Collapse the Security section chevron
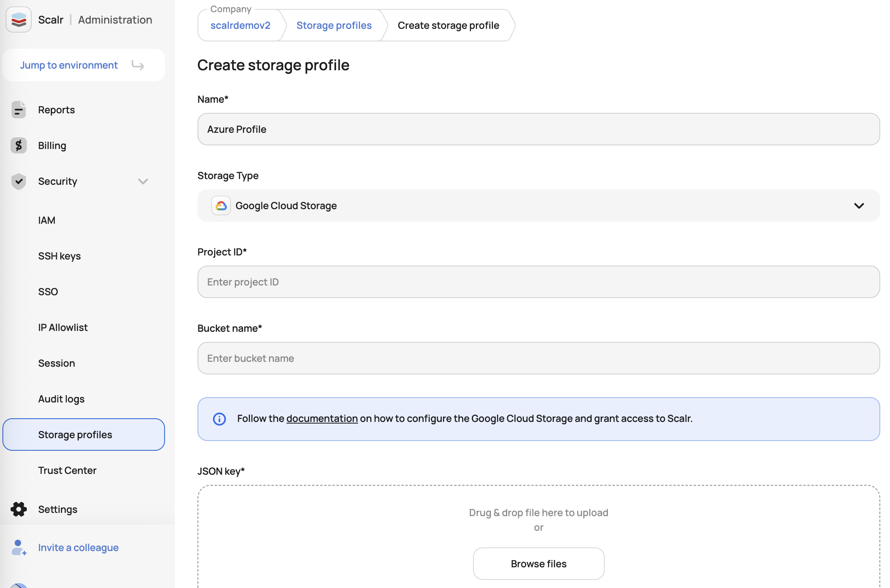Viewport: 890px width, 588px height. tap(143, 181)
